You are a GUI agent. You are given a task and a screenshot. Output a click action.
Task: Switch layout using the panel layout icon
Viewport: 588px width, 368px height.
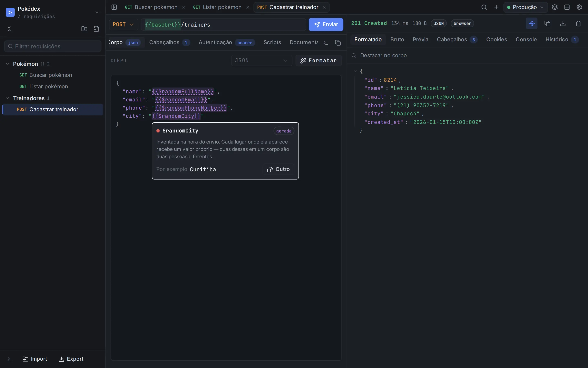[x=567, y=7]
